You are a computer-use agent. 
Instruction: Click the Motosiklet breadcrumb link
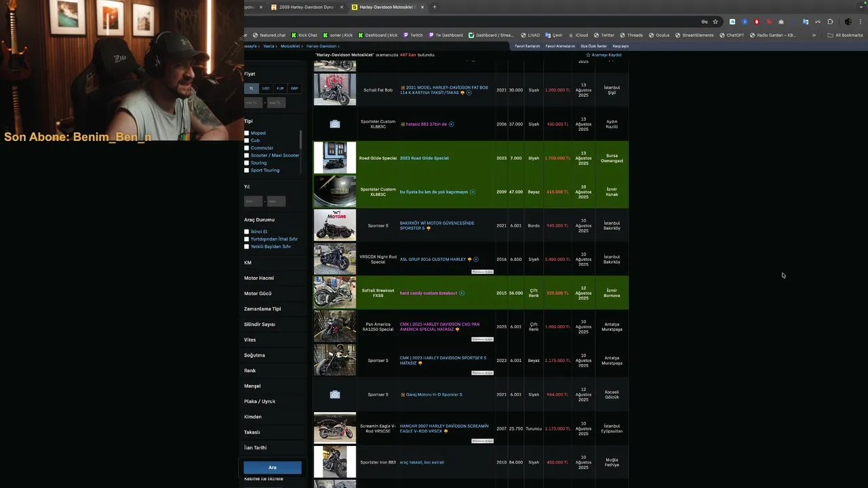point(290,46)
